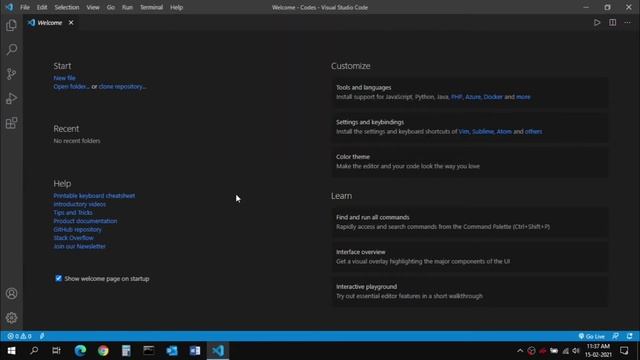Open the Command Prompt taskbar icon
This screenshot has width=640, height=360.
149,351
